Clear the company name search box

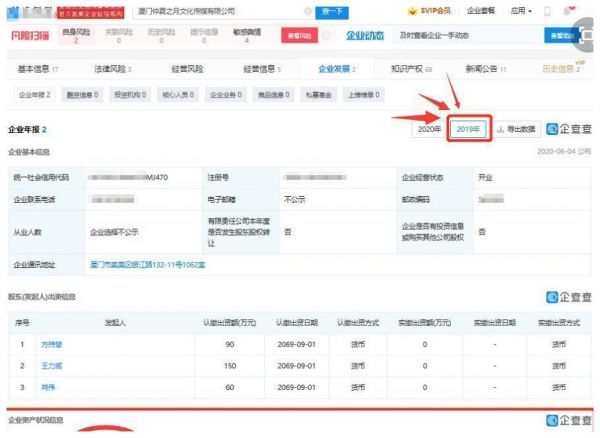point(307,11)
